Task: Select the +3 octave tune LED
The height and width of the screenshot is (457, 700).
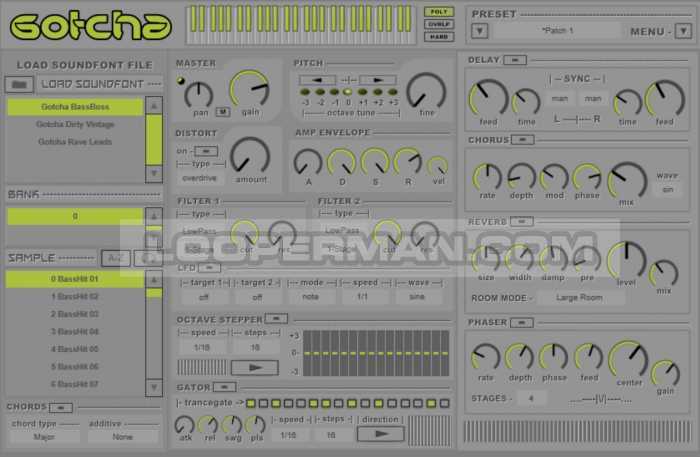Action: [392, 92]
